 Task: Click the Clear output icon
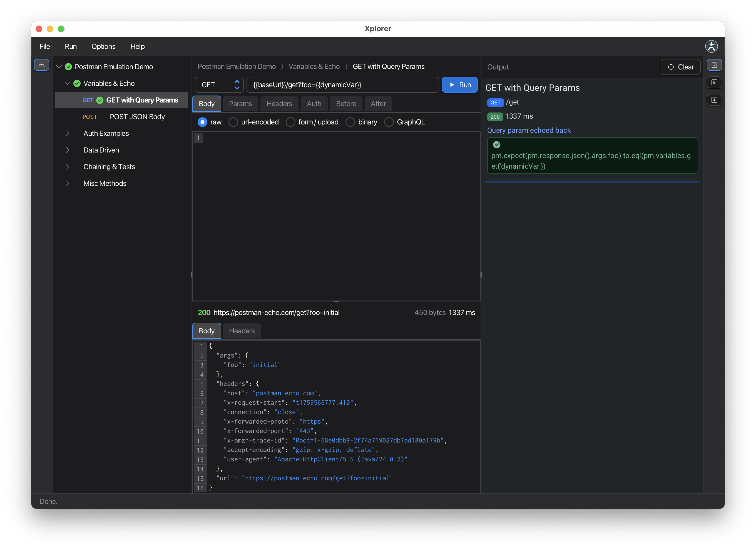click(680, 67)
